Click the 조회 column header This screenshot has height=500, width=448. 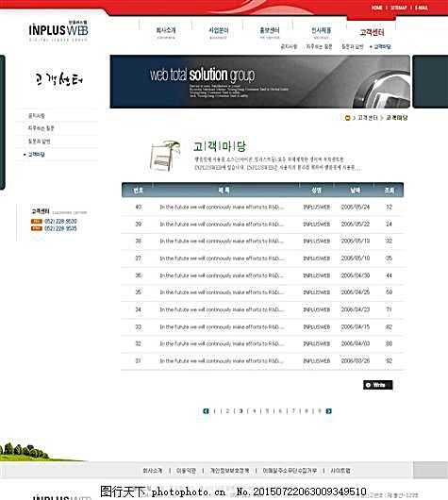(389, 191)
